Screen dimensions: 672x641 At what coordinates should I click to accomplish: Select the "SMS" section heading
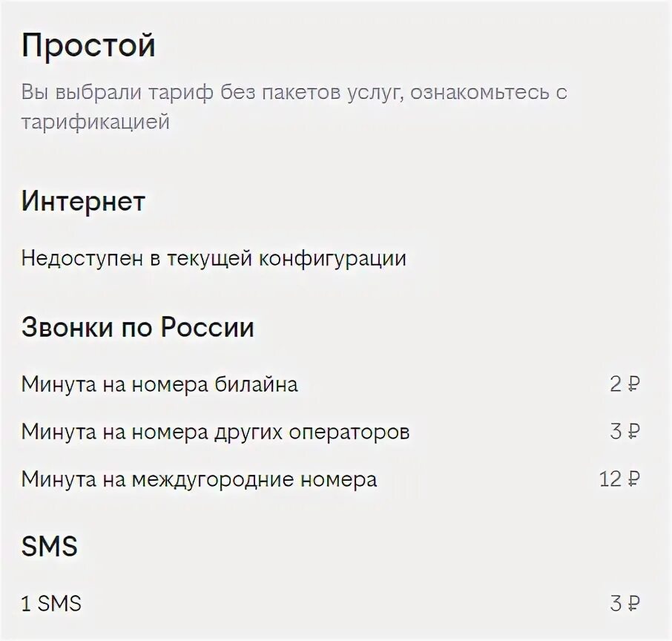[50, 546]
